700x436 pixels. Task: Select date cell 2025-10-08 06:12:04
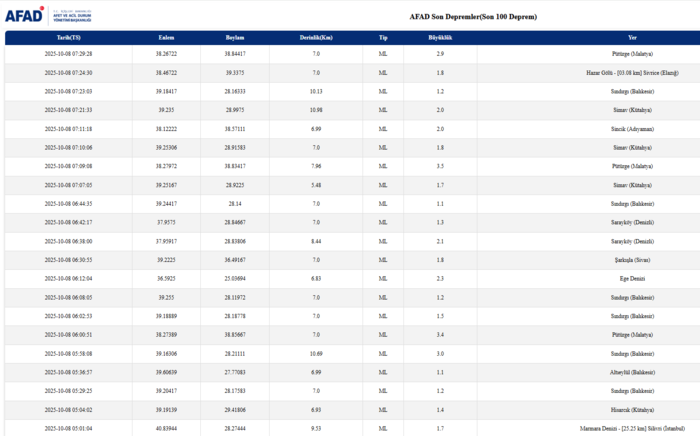[68, 278]
